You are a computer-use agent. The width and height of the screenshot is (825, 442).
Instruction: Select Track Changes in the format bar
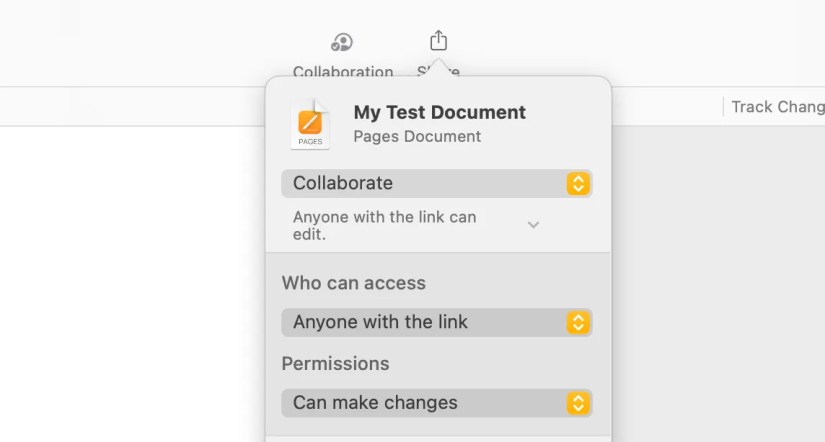[777, 107]
